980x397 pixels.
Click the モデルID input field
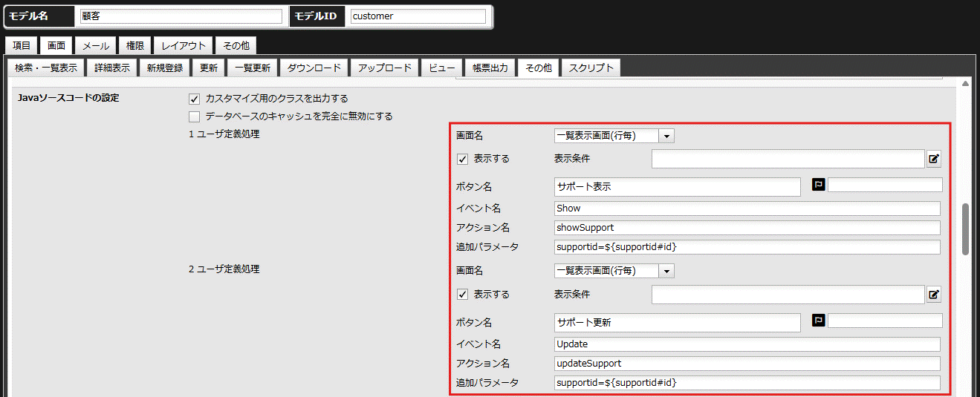click(418, 16)
